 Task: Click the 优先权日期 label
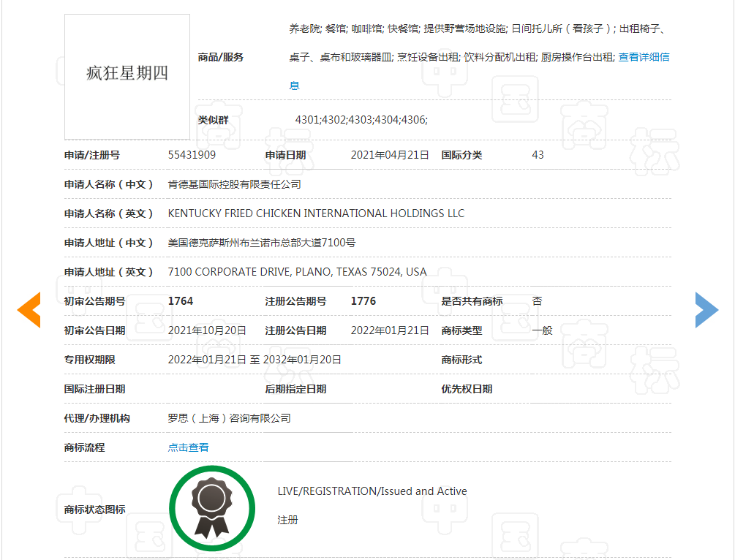coord(467,389)
